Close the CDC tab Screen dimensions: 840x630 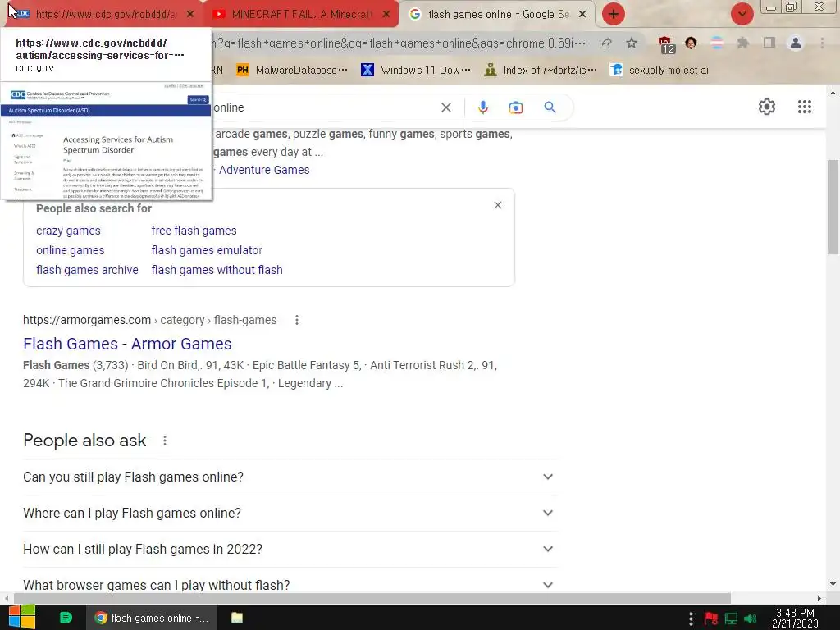pos(190,15)
